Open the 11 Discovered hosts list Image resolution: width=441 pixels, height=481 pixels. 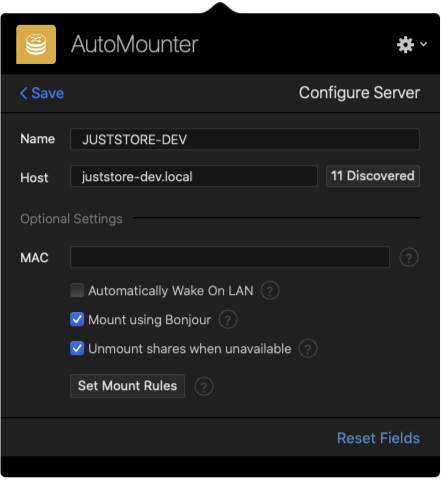pos(373,176)
